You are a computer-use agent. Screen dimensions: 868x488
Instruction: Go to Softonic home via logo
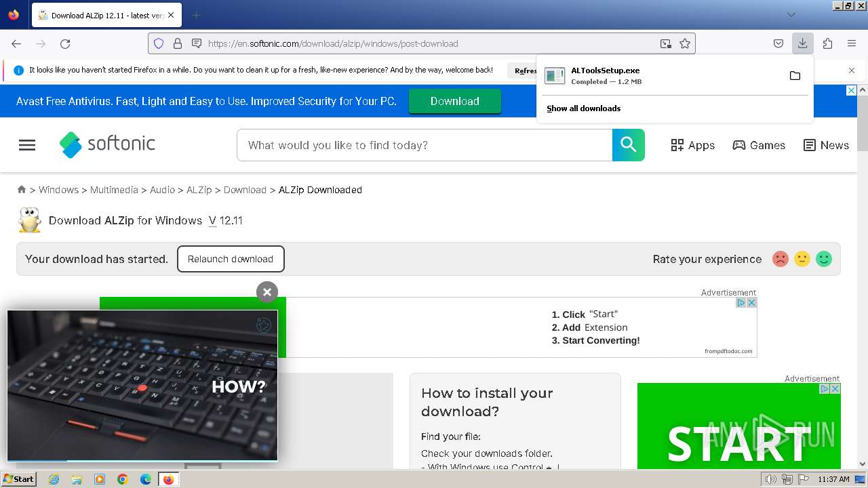click(x=107, y=144)
